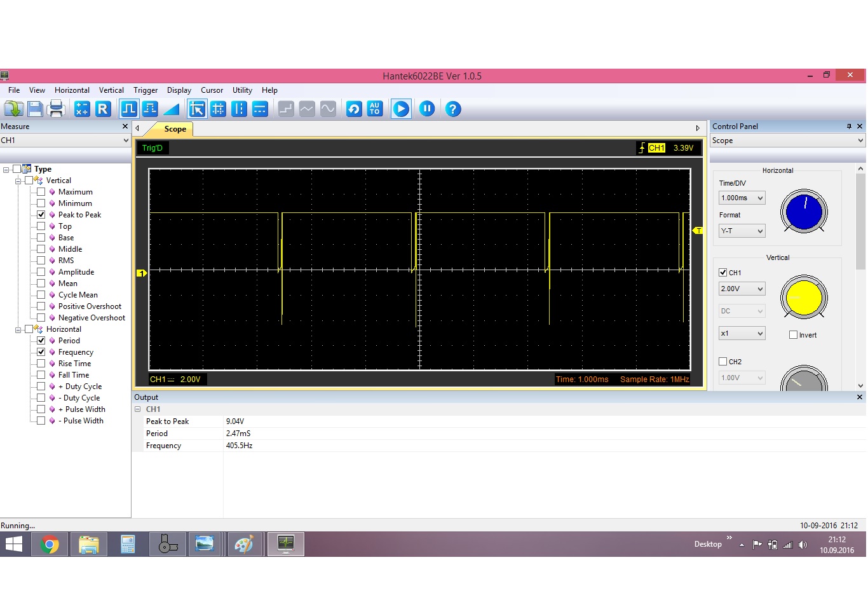Screen dimensions: 868x602
Task: Check the Invert option for CH1
Action: 793,335
